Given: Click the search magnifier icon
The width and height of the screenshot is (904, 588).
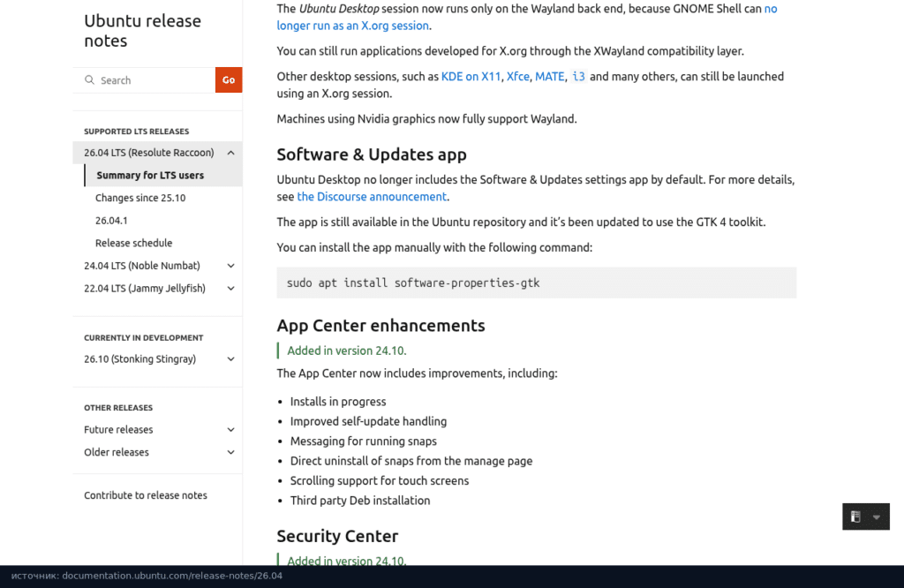Looking at the screenshot, I should (89, 80).
